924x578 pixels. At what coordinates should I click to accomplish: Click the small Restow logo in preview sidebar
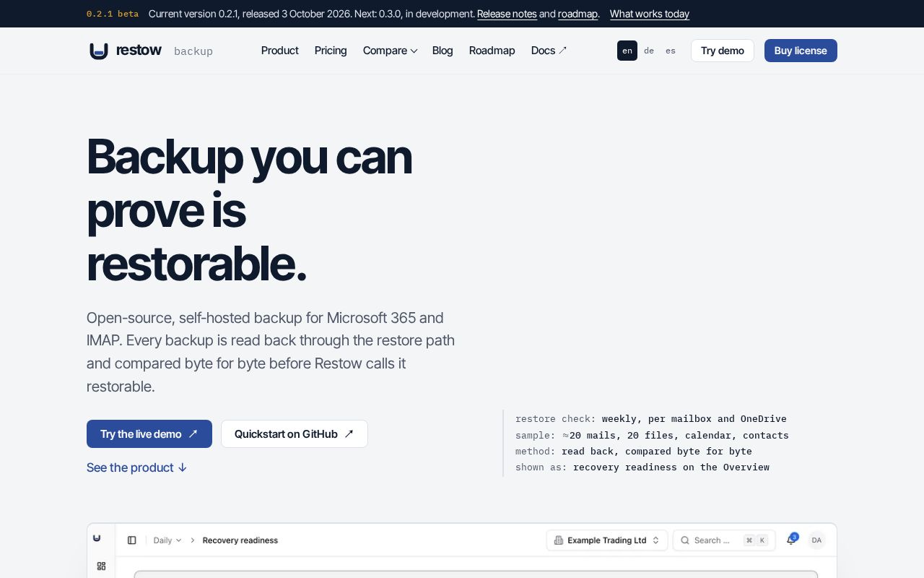pyautogui.click(x=97, y=538)
